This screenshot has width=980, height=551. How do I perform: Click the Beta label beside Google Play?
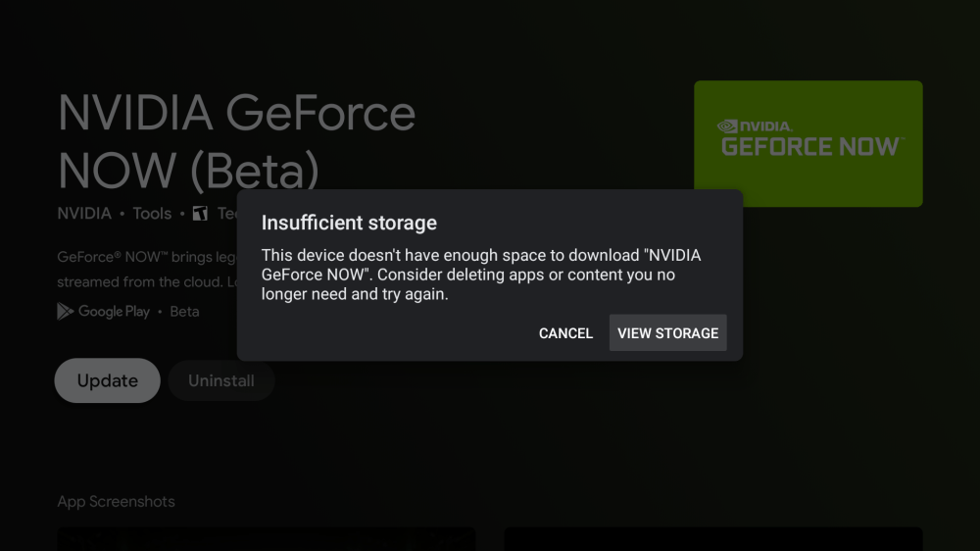(x=184, y=312)
